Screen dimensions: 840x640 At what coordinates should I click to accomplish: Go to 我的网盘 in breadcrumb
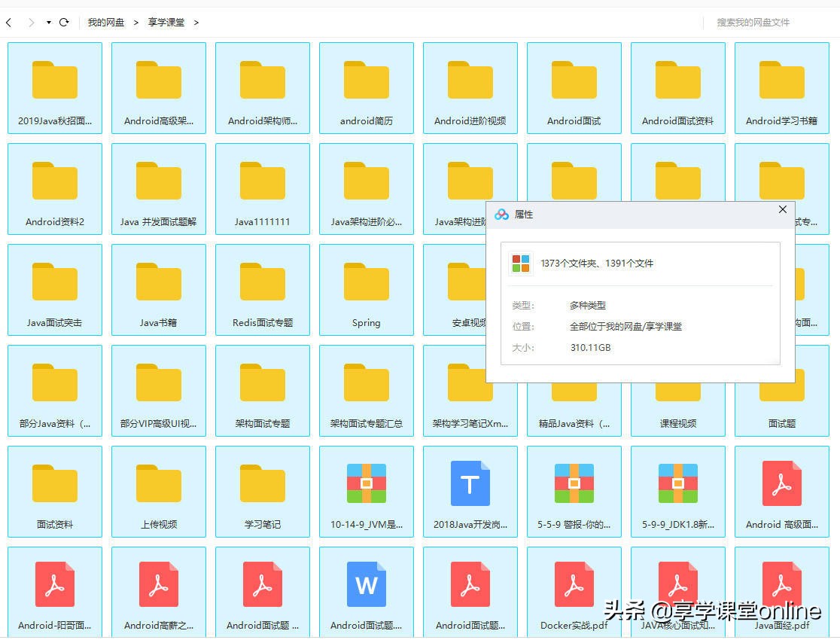point(106,23)
